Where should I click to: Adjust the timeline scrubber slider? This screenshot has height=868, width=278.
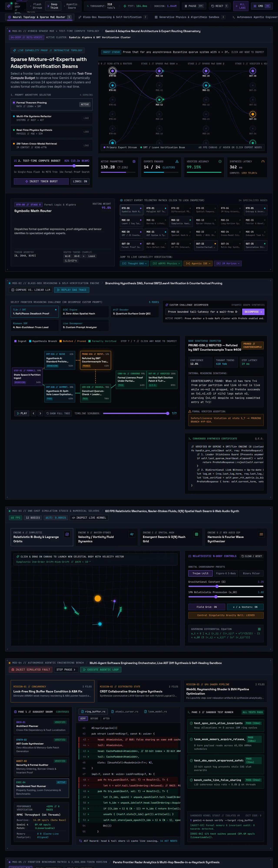pyautogui.click(x=136, y=413)
